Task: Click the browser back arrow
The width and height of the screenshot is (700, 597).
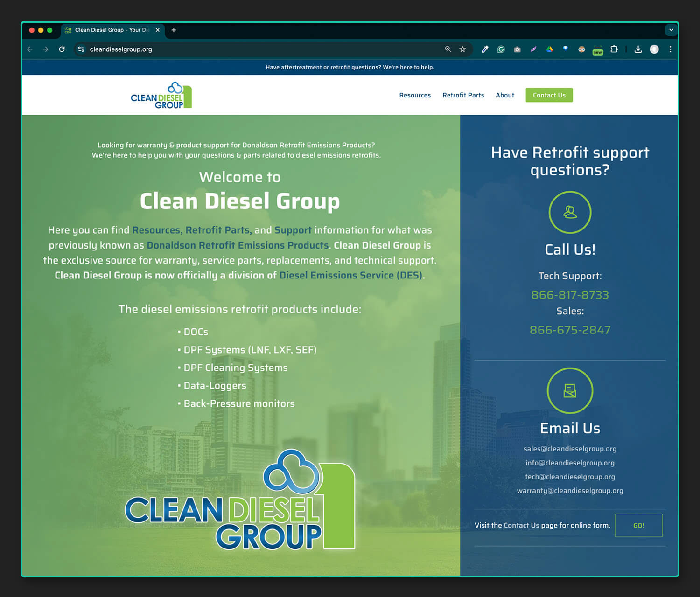Action: pos(30,49)
